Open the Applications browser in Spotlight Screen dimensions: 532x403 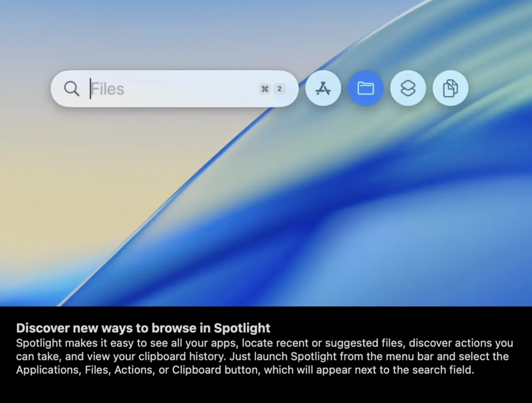323,88
